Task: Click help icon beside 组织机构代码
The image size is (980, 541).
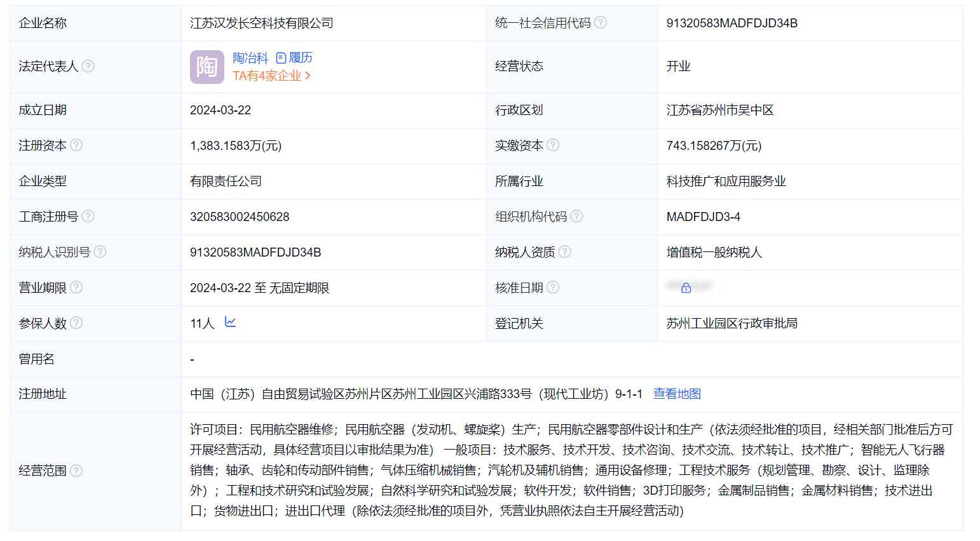Action: 576,217
